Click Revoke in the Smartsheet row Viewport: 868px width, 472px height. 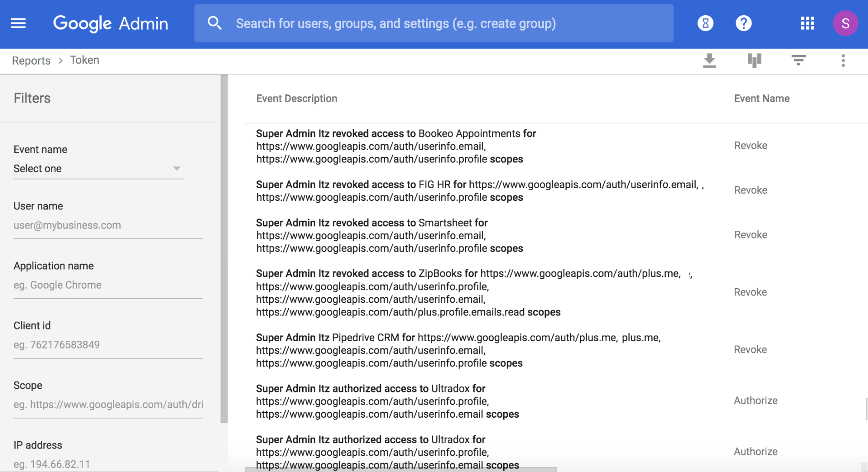pyautogui.click(x=750, y=235)
